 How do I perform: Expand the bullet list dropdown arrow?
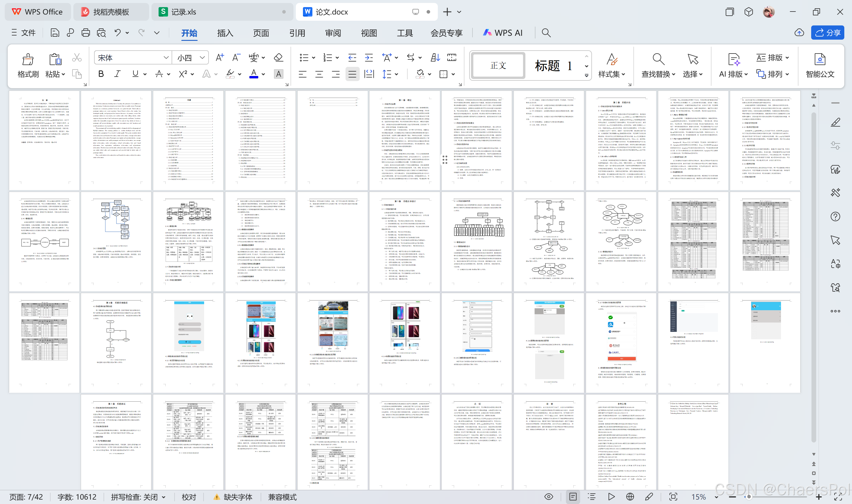pos(313,58)
